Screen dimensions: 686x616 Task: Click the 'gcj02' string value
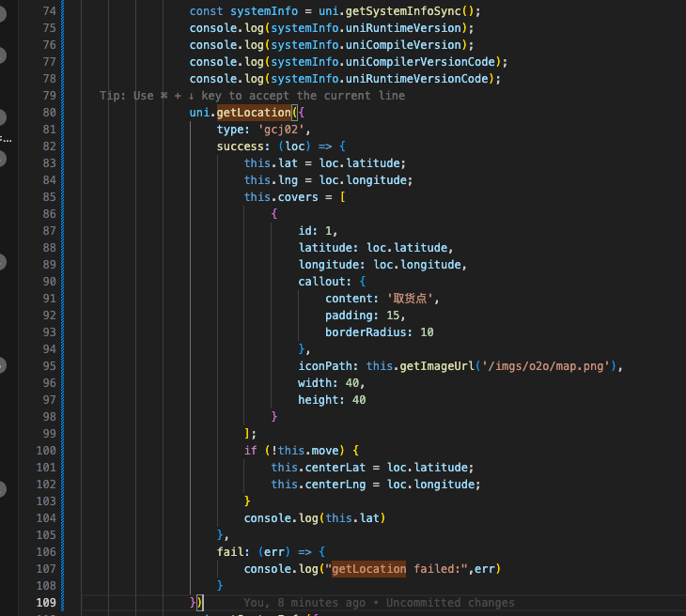point(280,130)
